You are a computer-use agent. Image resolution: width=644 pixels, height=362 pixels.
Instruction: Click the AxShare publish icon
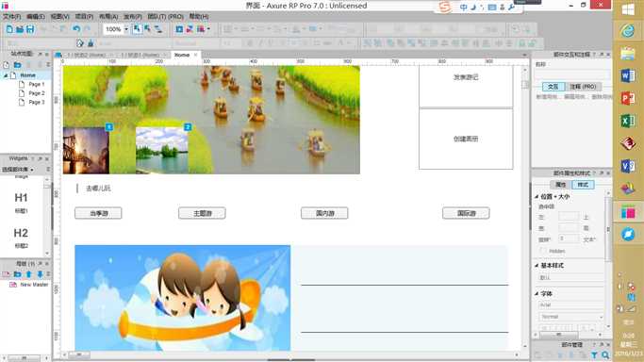point(190,29)
